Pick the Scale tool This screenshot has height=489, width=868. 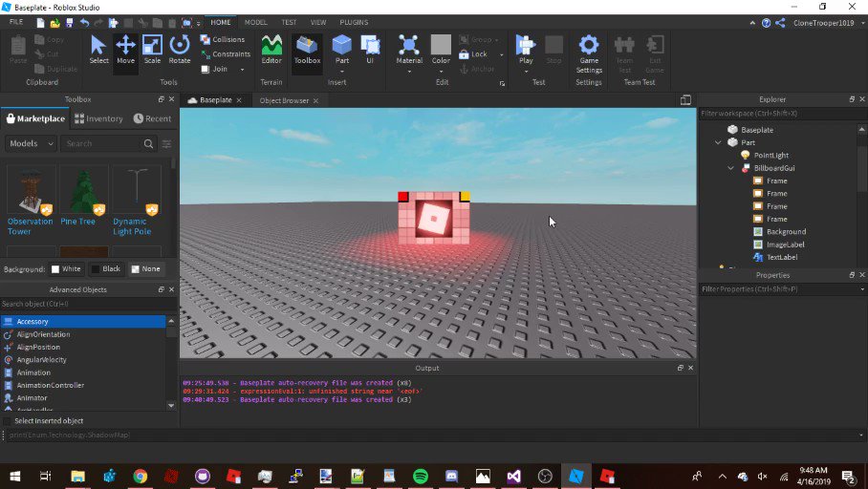[152, 50]
